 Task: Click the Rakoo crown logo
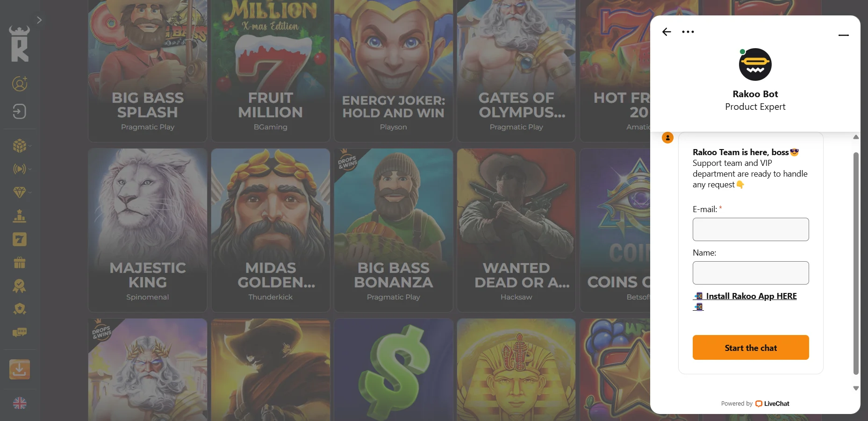pos(19,43)
